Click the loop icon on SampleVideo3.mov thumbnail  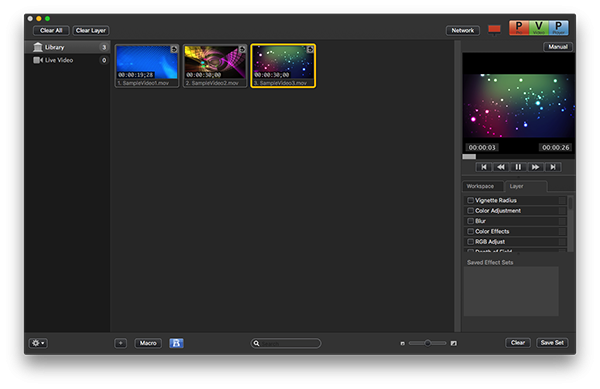[x=310, y=49]
